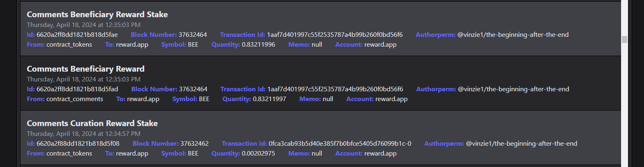Click the Memo value in the contract_comments entry
This screenshot has height=167, width=644.
(x=328, y=99)
